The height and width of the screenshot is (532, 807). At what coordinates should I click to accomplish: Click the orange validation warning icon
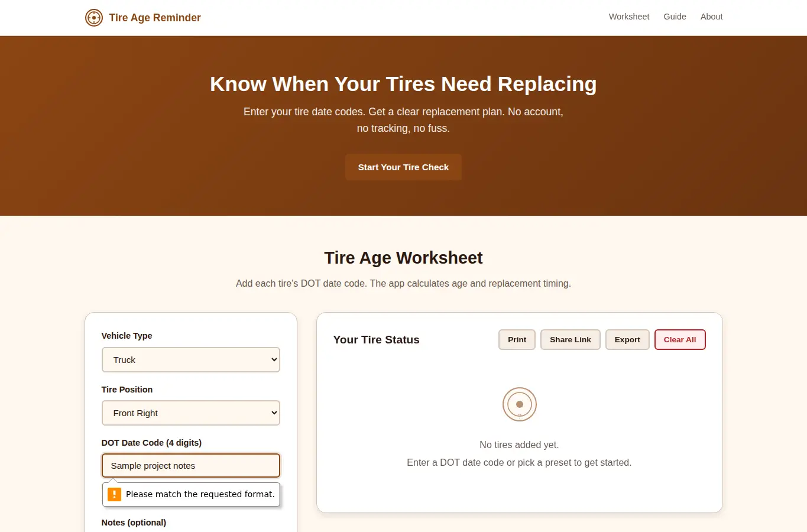[114, 494]
